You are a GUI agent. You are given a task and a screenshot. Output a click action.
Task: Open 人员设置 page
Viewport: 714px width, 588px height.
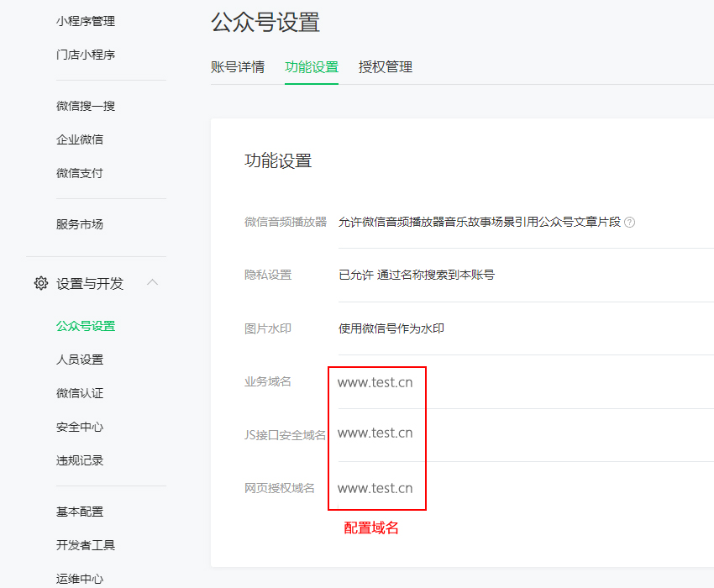[80, 360]
